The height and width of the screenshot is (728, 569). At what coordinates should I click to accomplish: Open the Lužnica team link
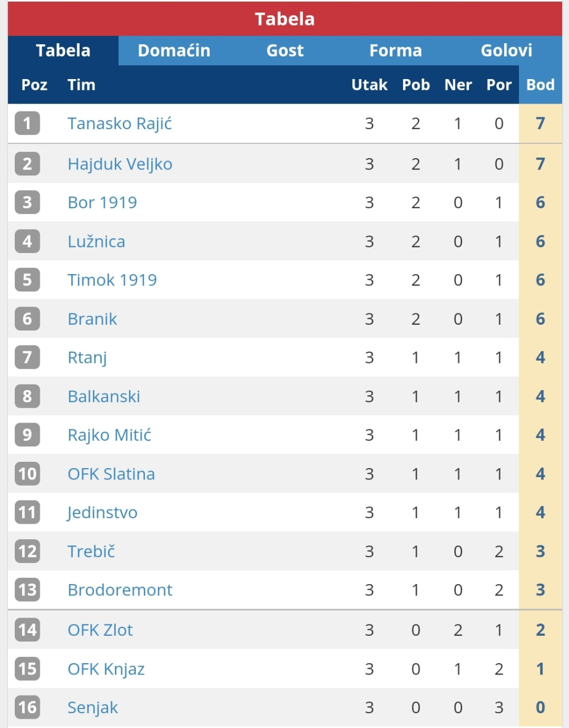[96, 241]
